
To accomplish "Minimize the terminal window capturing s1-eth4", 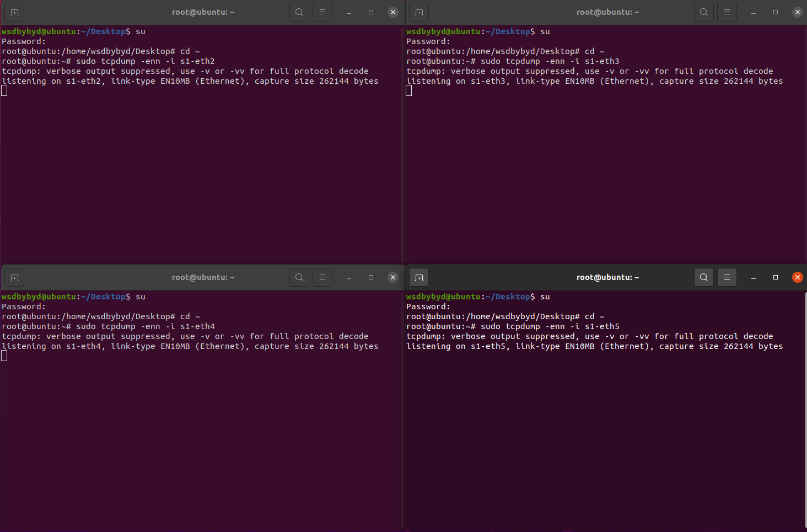I will pyautogui.click(x=349, y=277).
